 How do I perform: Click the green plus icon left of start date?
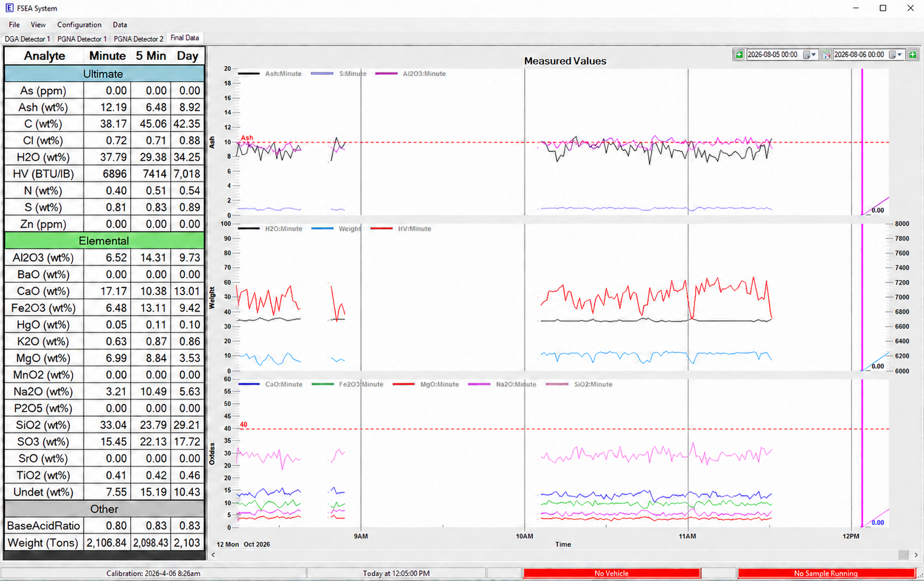pos(739,54)
